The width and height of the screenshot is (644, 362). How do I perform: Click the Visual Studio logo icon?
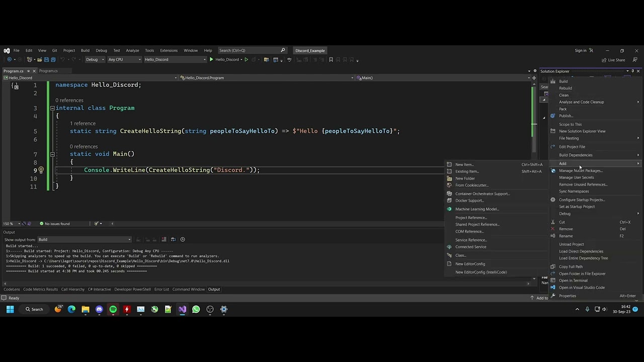7,50
